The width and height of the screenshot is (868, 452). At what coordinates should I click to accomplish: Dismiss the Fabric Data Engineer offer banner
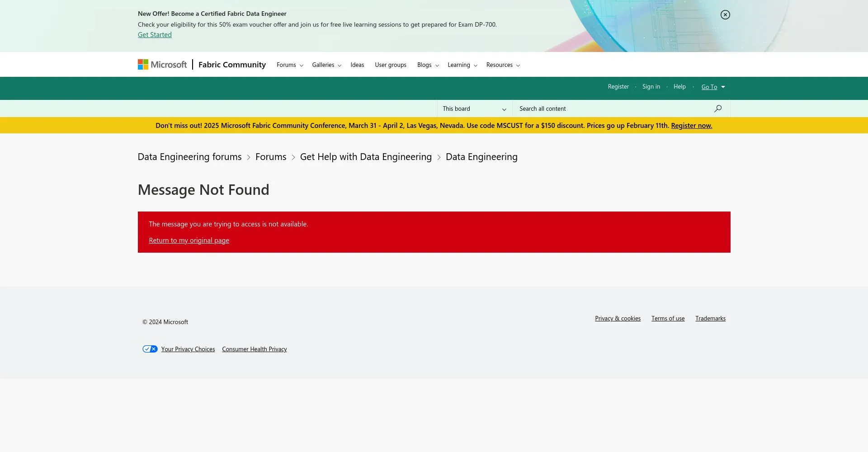(725, 15)
